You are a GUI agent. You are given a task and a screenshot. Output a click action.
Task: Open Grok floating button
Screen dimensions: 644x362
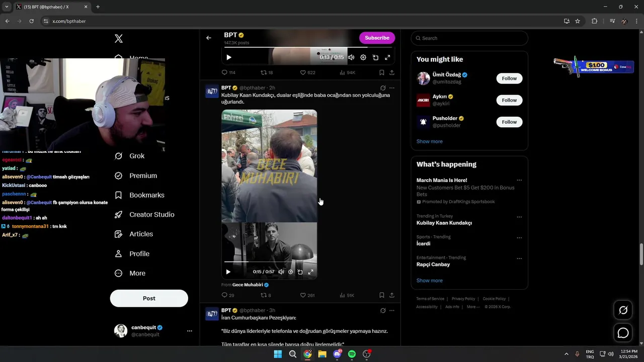[x=623, y=310]
